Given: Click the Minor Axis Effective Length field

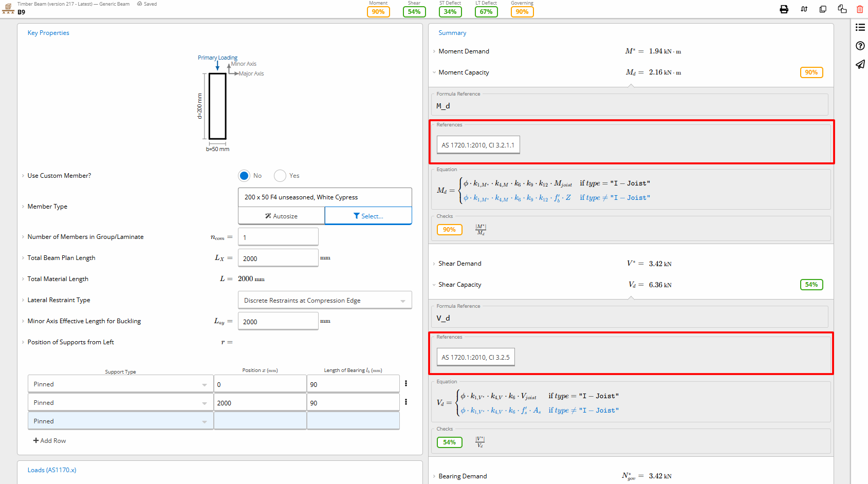Looking at the screenshot, I should coord(278,321).
